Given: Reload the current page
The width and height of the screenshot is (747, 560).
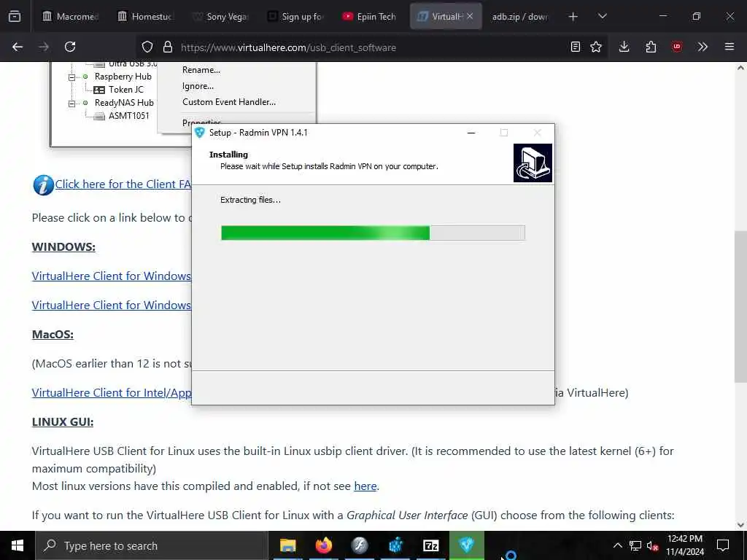Looking at the screenshot, I should point(70,47).
